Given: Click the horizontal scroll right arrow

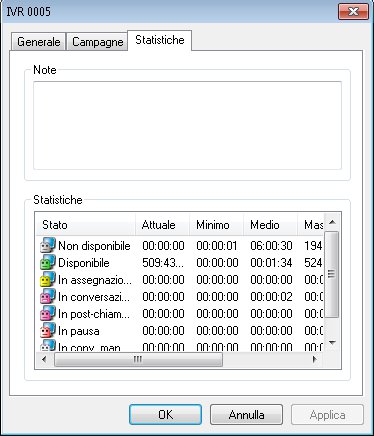Looking at the screenshot, I should click(x=314, y=359).
